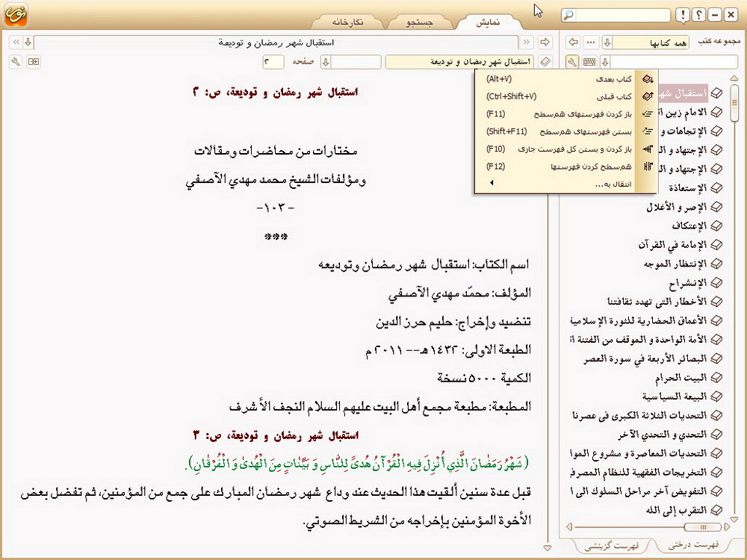Click the top search input field
Viewport: 747px width, 560px height.
pos(626,15)
